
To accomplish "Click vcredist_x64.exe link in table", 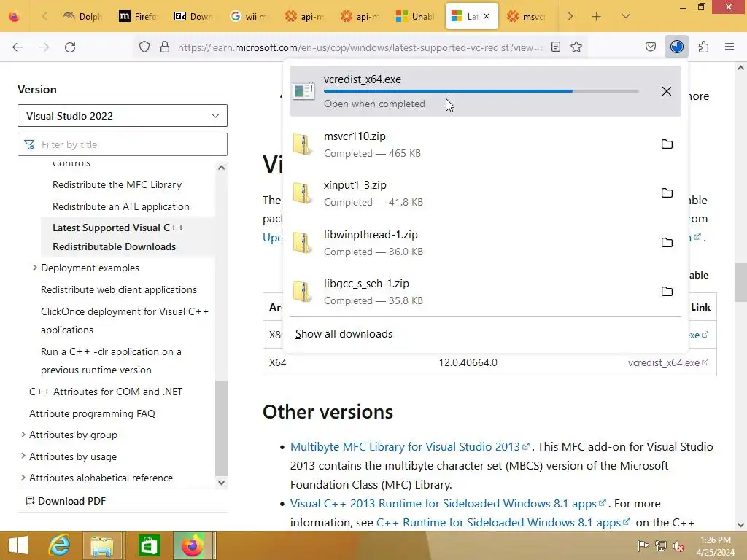I will pos(668,362).
